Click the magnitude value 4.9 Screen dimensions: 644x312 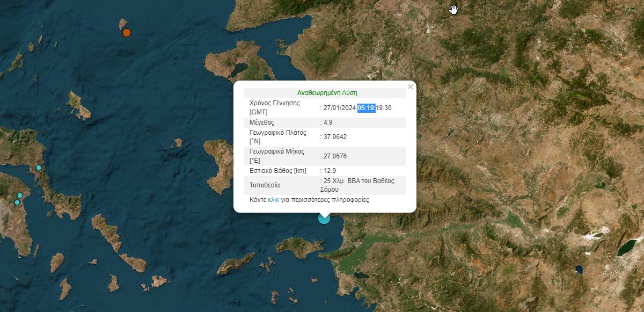point(327,122)
